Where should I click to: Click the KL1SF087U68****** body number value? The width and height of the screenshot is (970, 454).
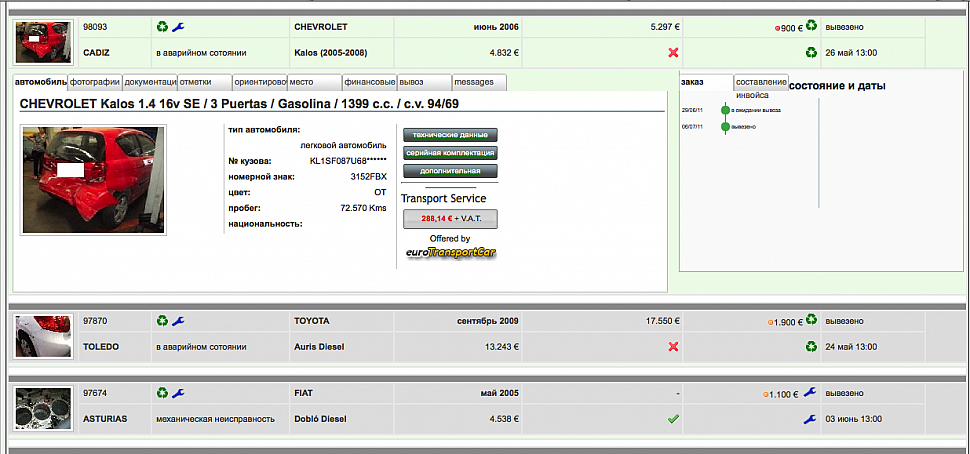[348, 161]
